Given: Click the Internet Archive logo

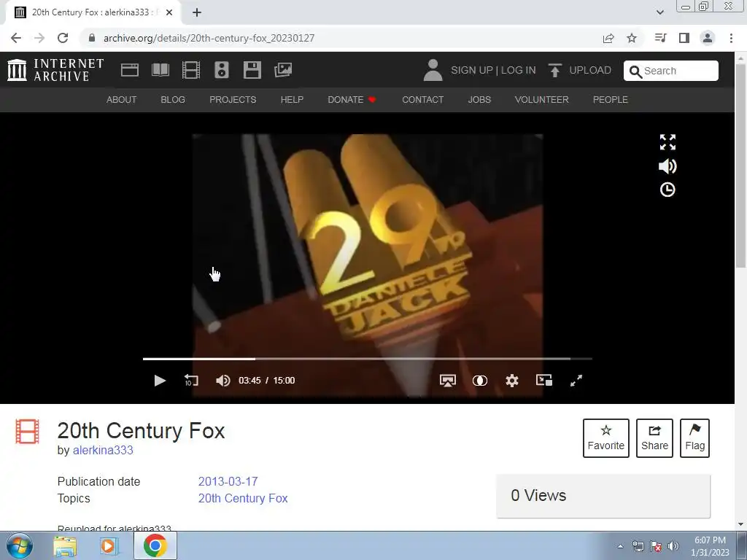Looking at the screenshot, I should 55,70.
